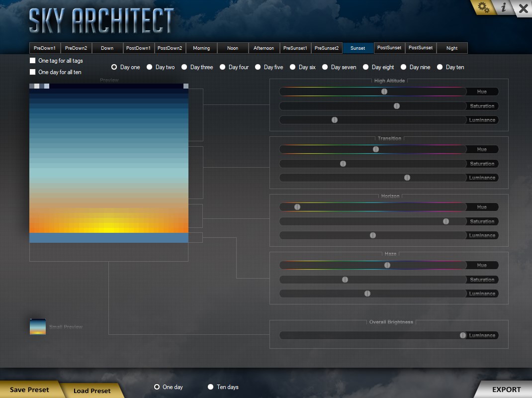The width and height of the screenshot is (532, 398).
Task: Click the EXPORT button
Action: pyautogui.click(x=506, y=390)
